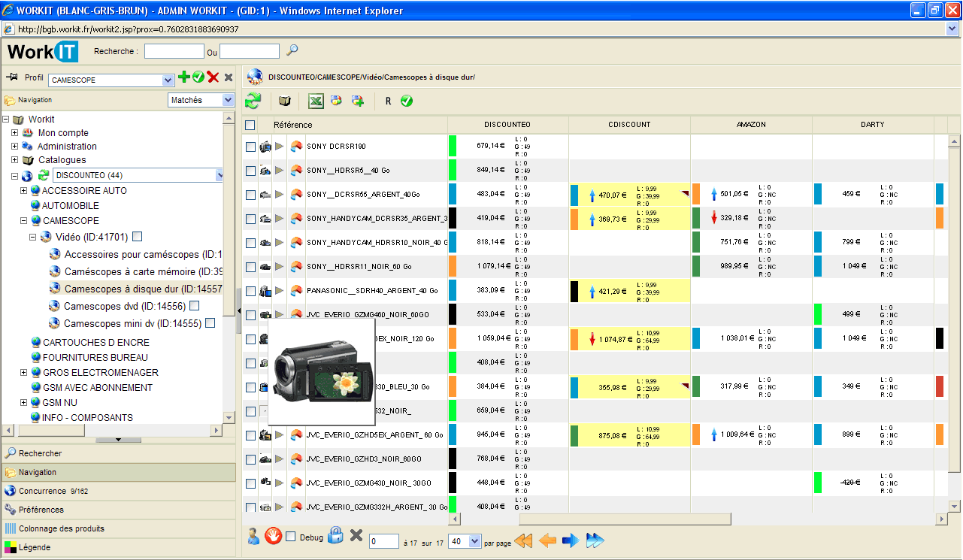Click the magnifier search icon beside Recherche fields

coord(292,50)
